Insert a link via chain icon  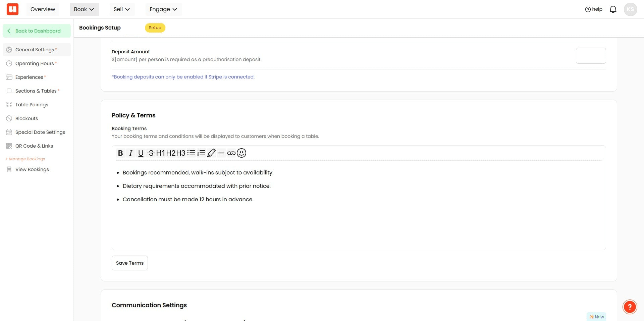(231, 153)
